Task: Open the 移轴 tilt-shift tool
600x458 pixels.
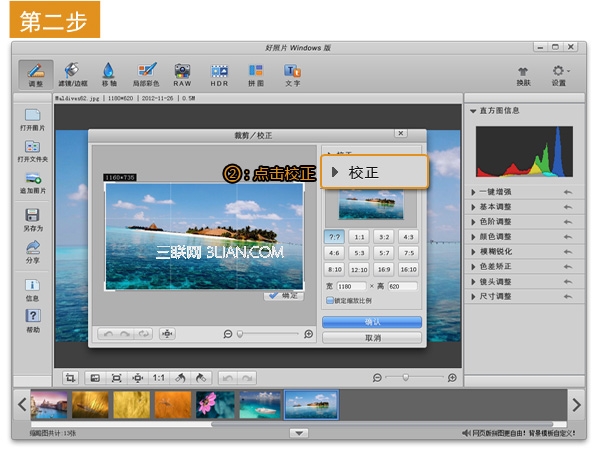Action: (x=109, y=74)
